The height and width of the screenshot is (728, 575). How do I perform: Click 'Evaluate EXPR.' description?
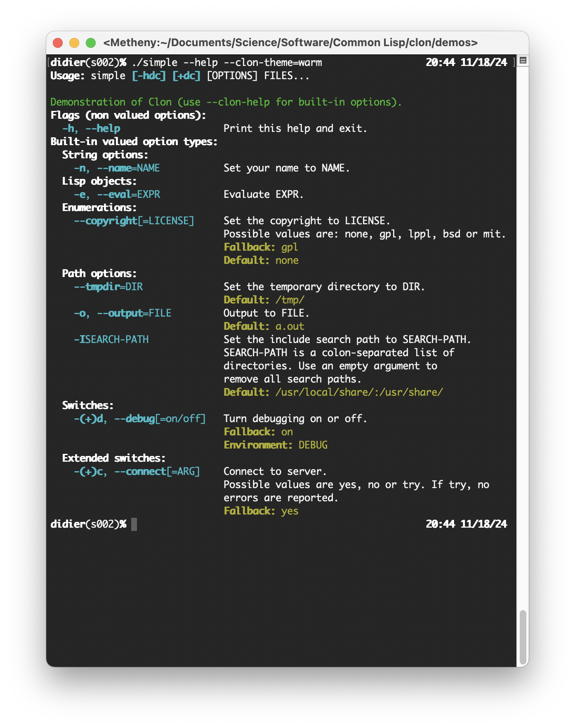point(264,195)
